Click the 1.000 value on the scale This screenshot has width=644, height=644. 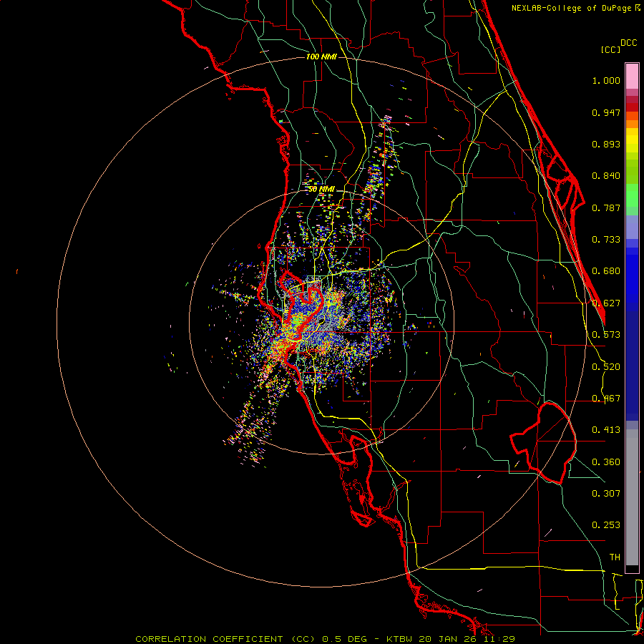pos(606,80)
